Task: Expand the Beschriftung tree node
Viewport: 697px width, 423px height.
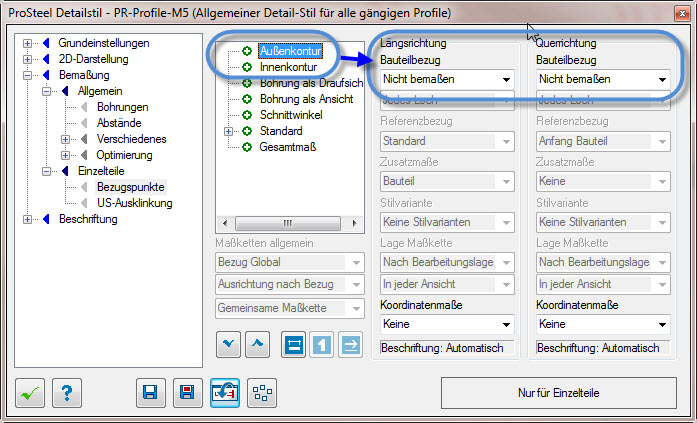Action: coord(28,219)
